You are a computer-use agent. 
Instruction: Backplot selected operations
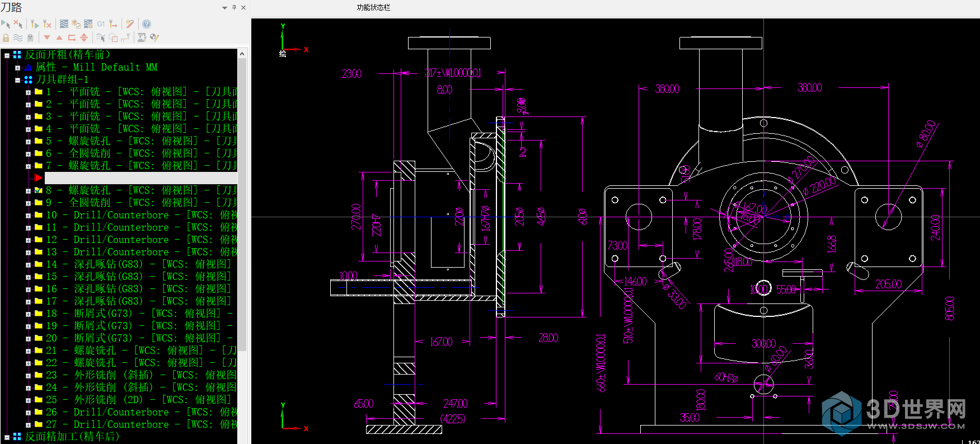[x=64, y=24]
